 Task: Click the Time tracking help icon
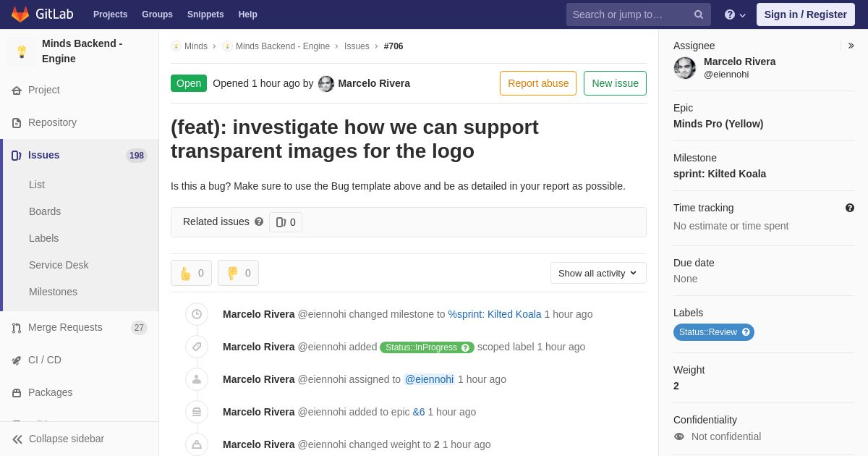[x=850, y=208]
